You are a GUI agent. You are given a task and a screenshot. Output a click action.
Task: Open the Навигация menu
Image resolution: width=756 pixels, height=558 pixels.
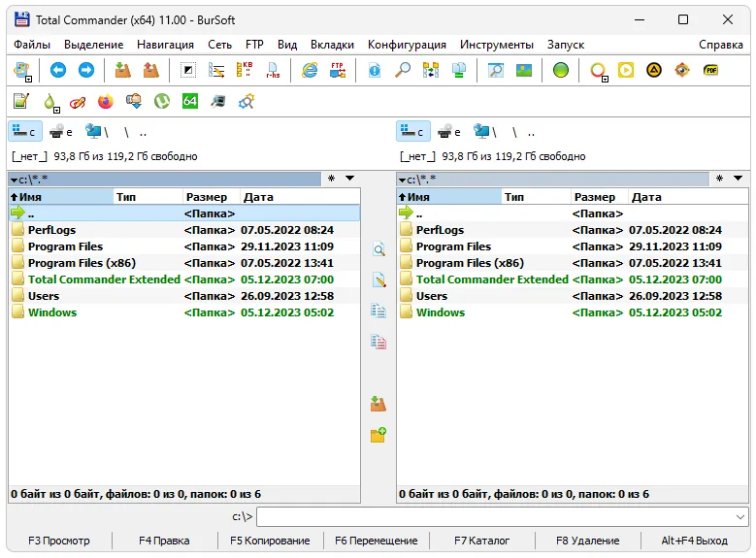pyautogui.click(x=165, y=45)
